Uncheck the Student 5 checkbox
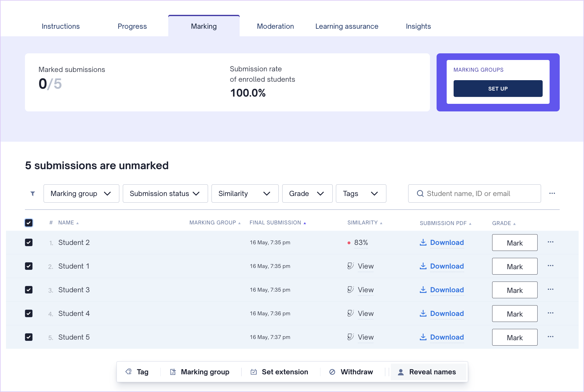 pyautogui.click(x=29, y=337)
